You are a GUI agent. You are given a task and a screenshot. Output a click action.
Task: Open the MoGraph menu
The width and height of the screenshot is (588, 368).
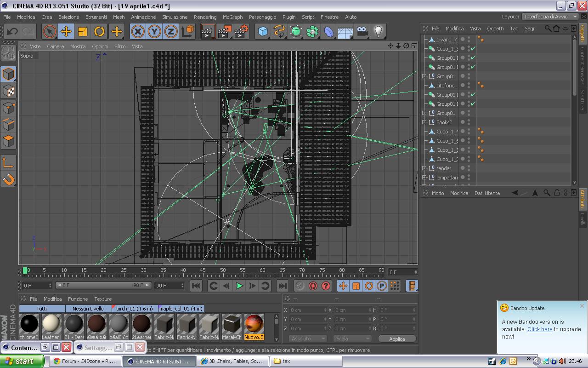232,17
